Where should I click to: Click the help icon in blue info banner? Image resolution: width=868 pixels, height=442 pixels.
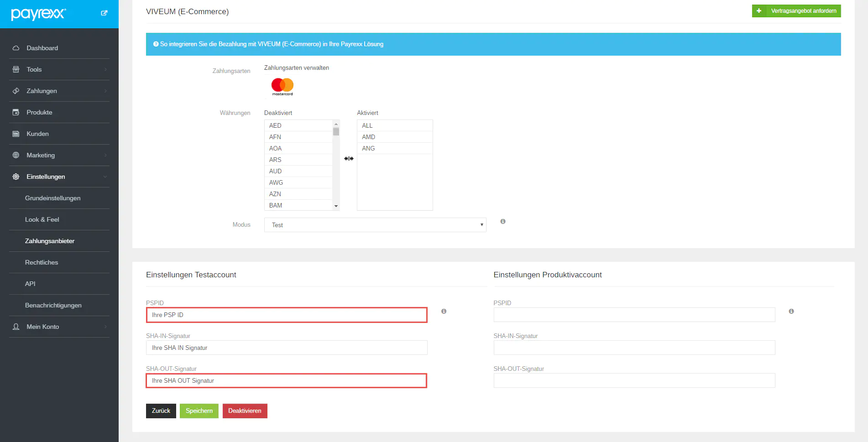click(x=156, y=44)
